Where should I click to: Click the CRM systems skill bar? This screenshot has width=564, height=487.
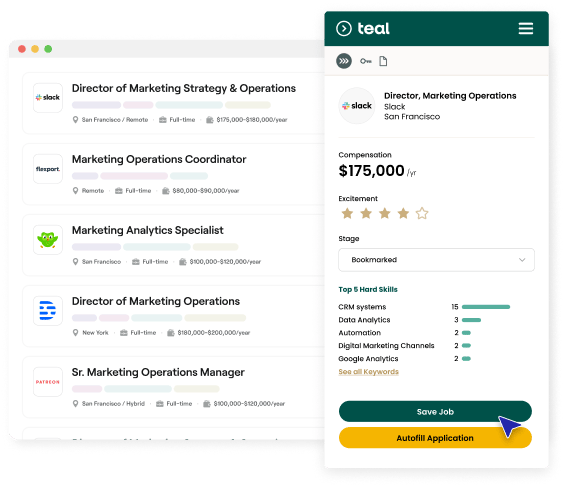[x=486, y=307]
